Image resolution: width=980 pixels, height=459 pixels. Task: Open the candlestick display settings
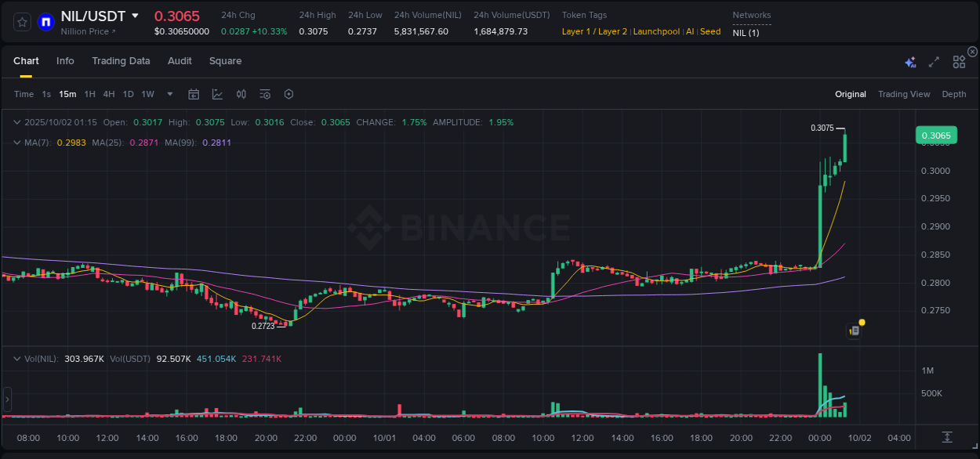click(241, 94)
